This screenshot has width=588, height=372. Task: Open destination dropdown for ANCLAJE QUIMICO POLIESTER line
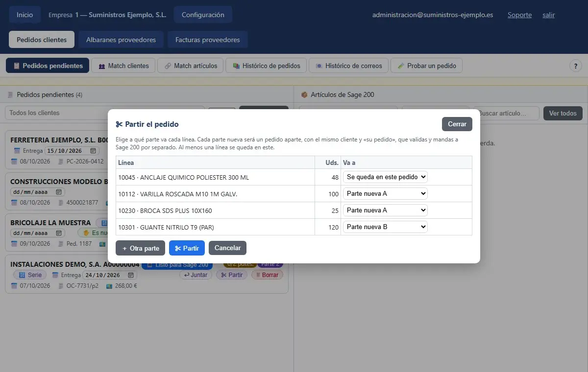385,177
